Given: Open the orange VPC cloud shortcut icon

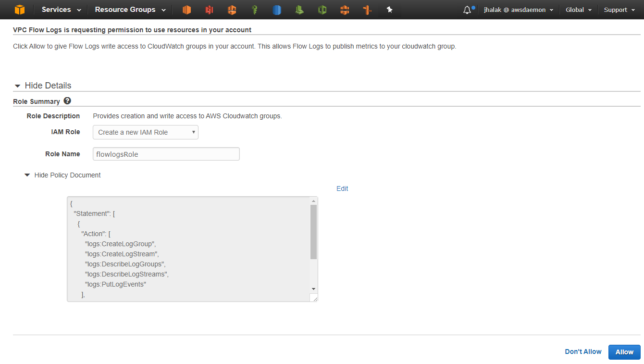Looking at the screenshot, I should (x=232, y=10).
